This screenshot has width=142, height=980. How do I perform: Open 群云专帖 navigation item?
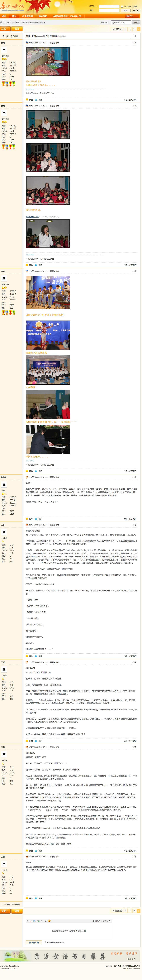pyautogui.click(x=43, y=16)
